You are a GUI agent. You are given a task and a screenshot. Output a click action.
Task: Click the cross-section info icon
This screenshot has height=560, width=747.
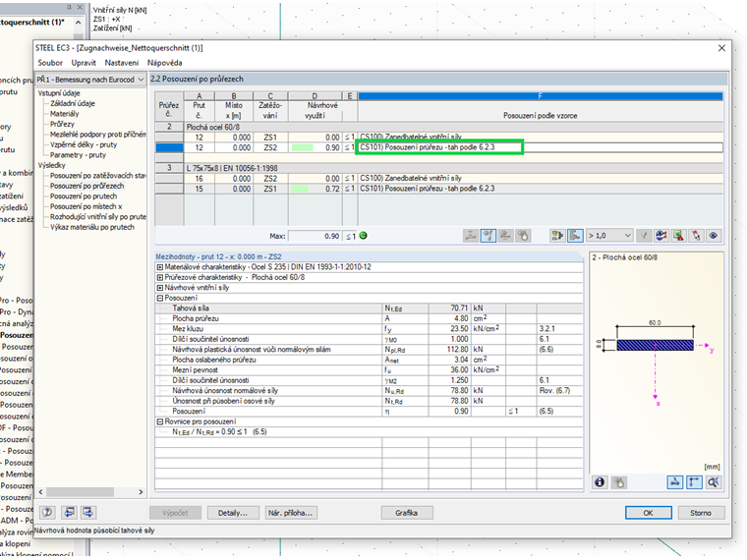click(x=600, y=482)
